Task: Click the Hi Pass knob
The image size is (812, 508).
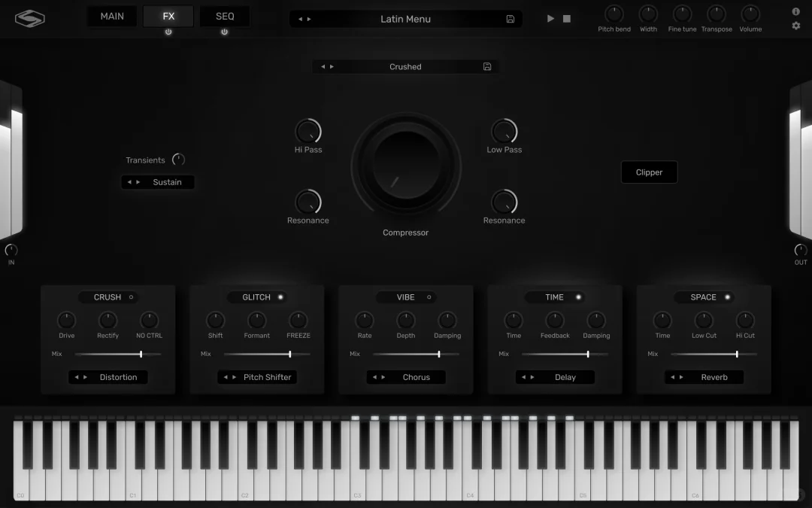Action: pyautogui.click(x=308, y=132)
